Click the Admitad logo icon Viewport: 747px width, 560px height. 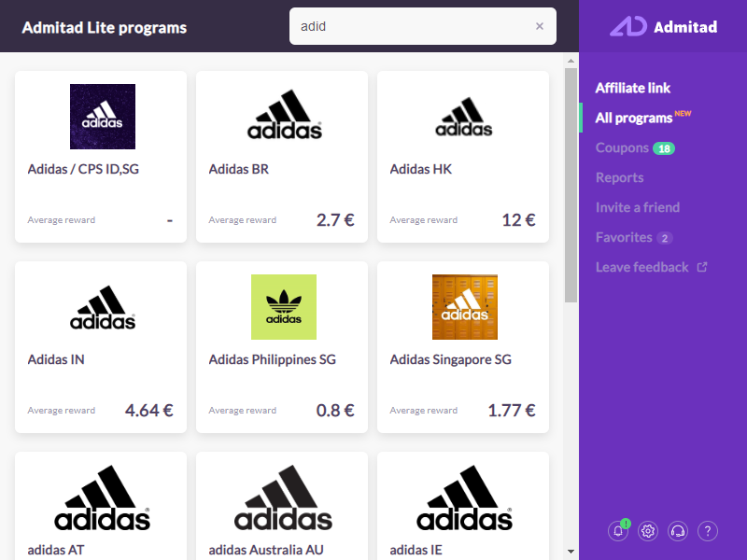pyautogui.click(x=628, y=27)
